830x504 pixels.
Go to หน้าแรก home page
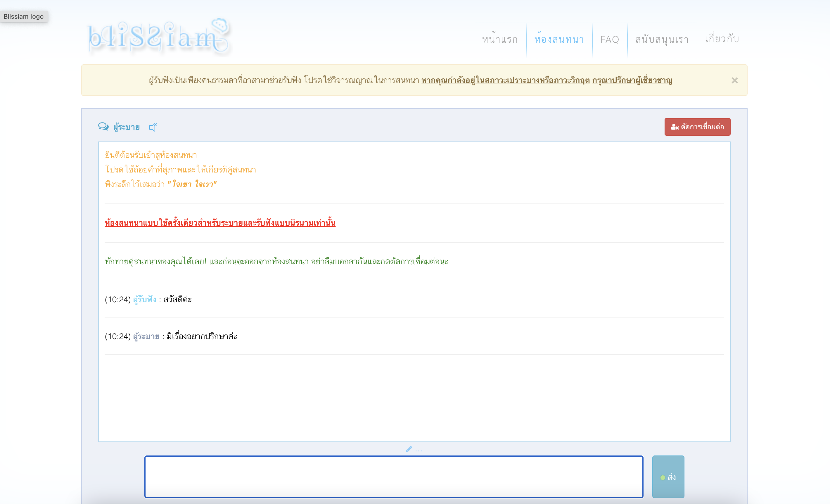499,39
